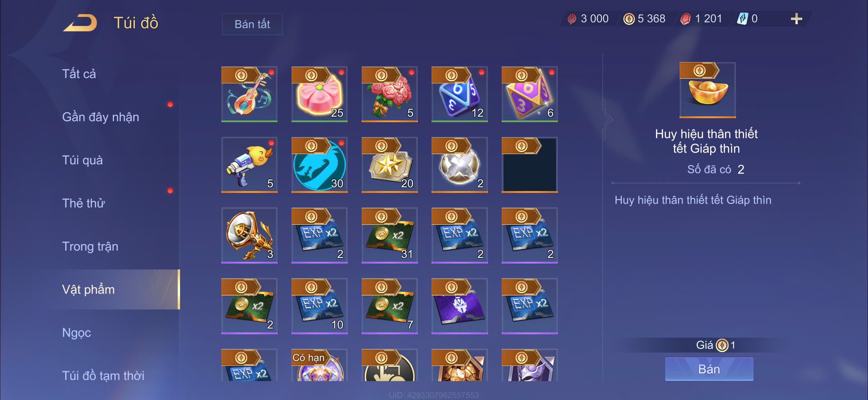Choose the purple gold dice item

(x=529, y=94)
